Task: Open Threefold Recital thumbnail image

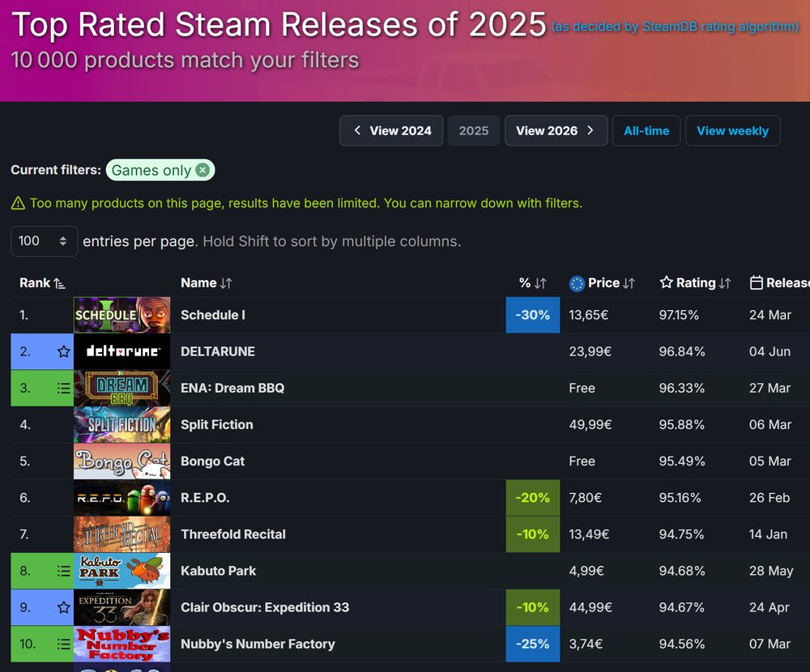Action: [x=122, y=534]
